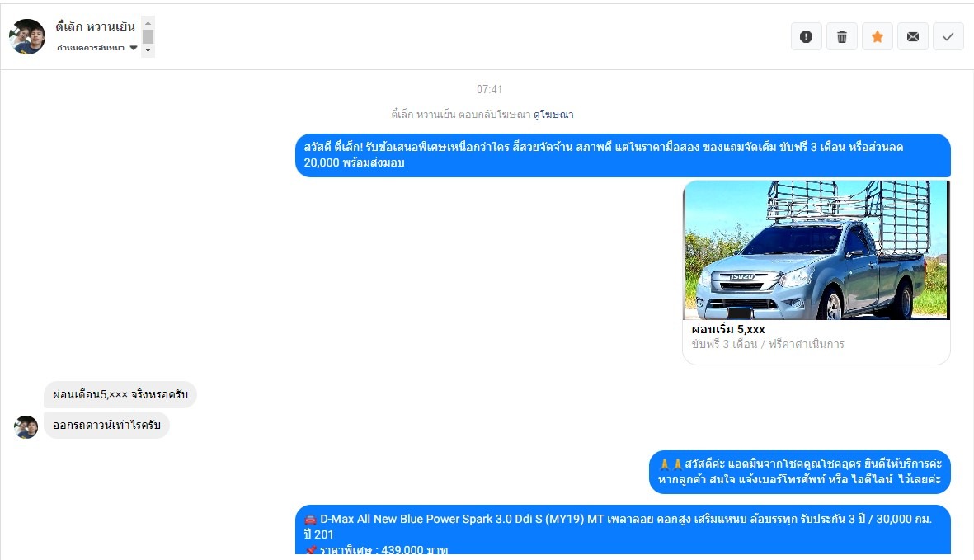Click ad description ขับฟรี 3 เดือน
Screen dimensions: 974x560
pos(768,344)
